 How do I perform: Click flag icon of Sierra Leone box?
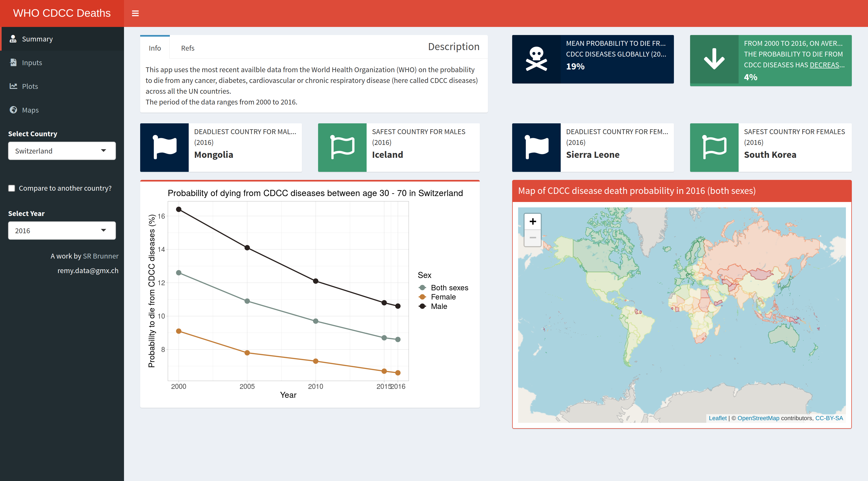(x=536, y=147)
